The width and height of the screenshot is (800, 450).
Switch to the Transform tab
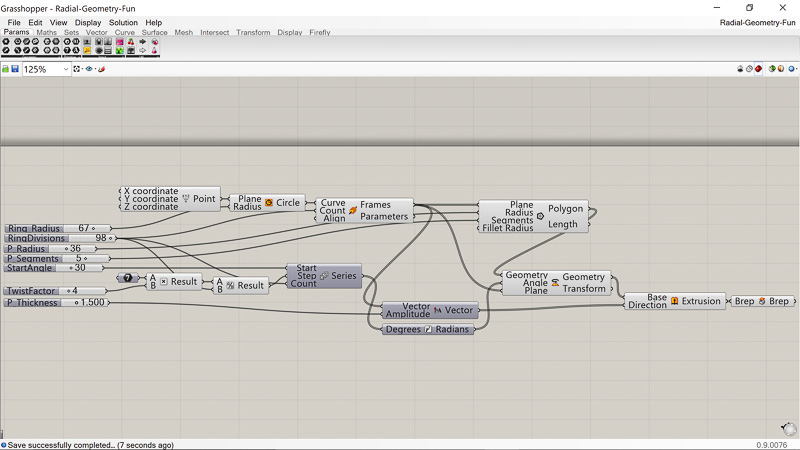(253, 32)
